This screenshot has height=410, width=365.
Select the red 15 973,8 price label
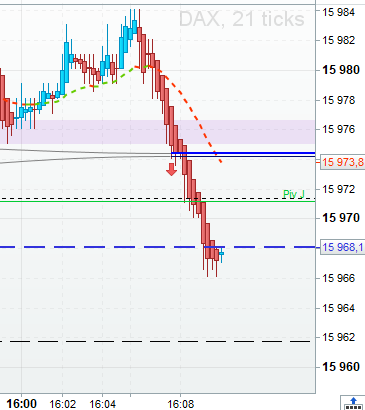(x=342, y=162)
